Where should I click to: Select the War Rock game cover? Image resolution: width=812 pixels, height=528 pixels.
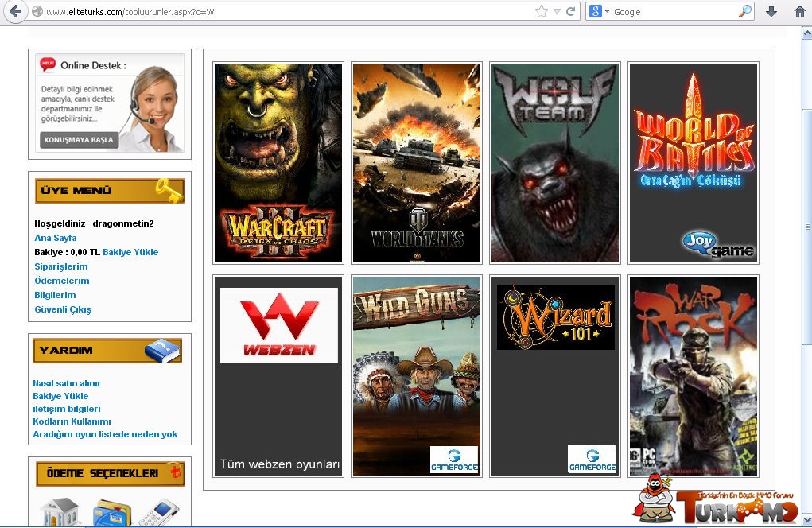(693, 376)
